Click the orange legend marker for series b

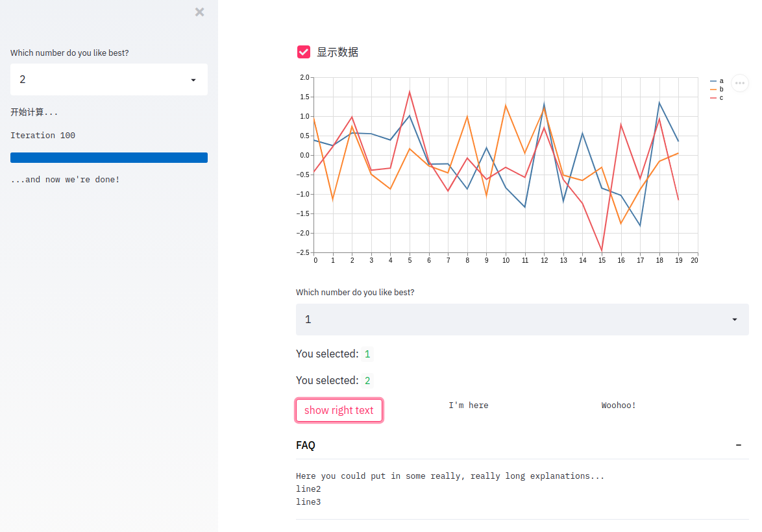[x=713, y=90]
